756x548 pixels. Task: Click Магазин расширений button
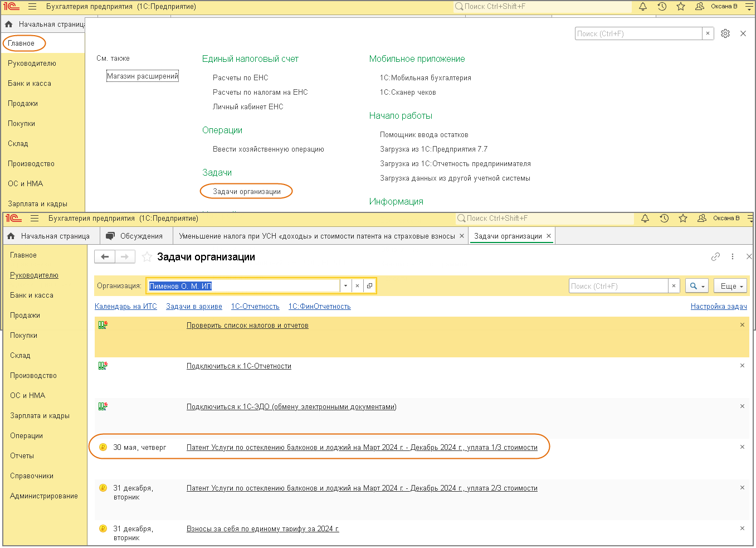[143, 76]
